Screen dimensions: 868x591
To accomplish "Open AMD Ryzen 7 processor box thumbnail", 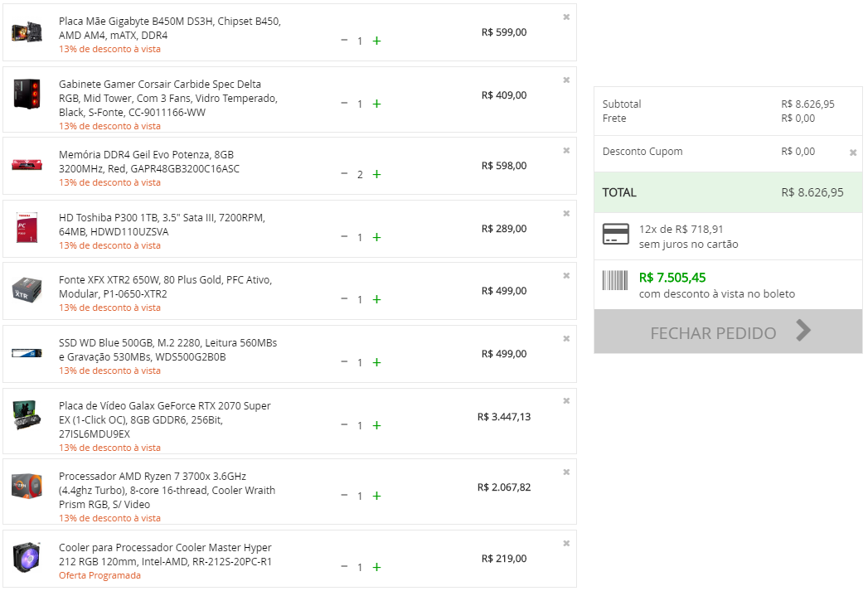I will point(27,486).
